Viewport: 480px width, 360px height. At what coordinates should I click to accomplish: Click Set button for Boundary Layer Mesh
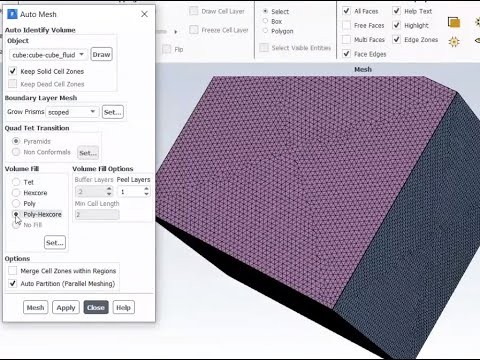tap(113, 112)
